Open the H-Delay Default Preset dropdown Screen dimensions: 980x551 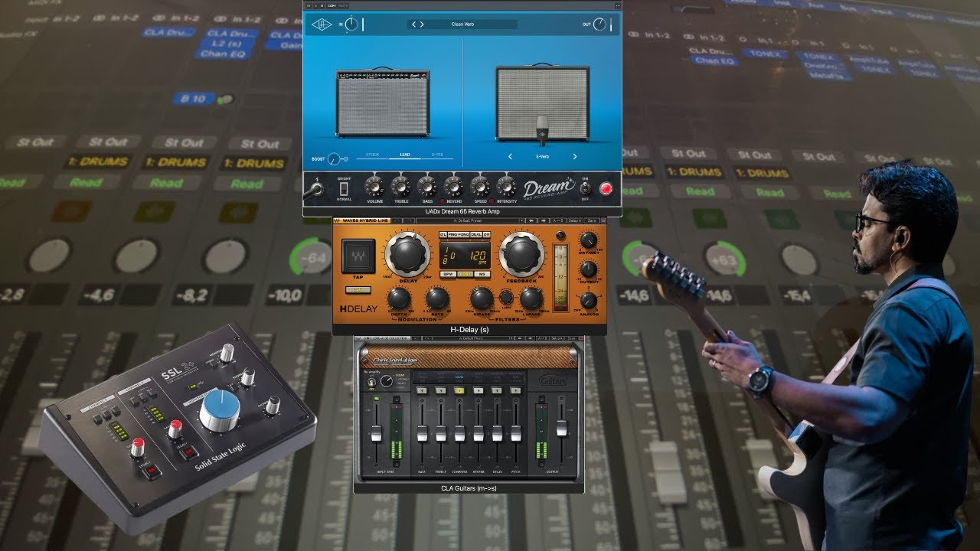(x=469, y=220)
